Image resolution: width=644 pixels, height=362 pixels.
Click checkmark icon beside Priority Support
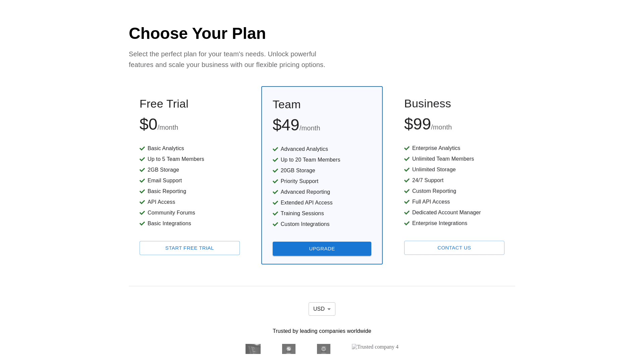coord(275,181)
